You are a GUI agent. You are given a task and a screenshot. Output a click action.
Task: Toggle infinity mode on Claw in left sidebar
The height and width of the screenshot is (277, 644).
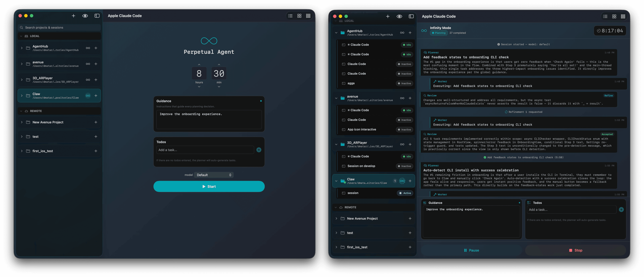[88, 96]
